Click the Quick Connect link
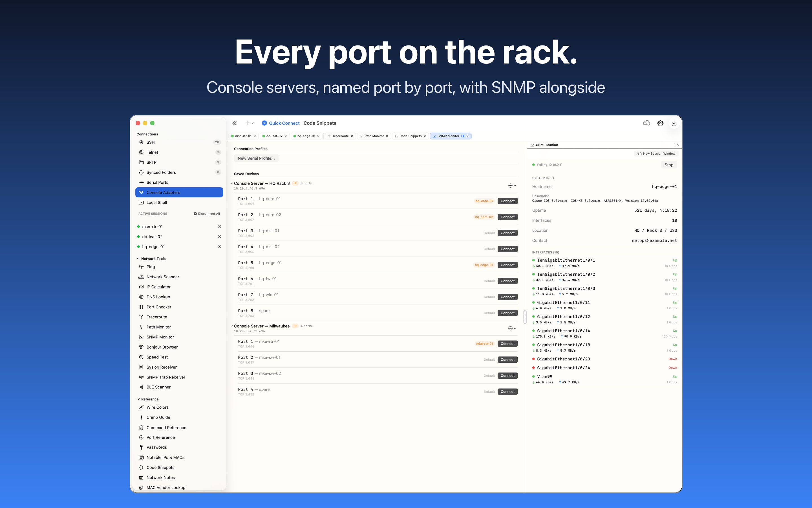This screenshot has width=812, height=508. (281, 123)
